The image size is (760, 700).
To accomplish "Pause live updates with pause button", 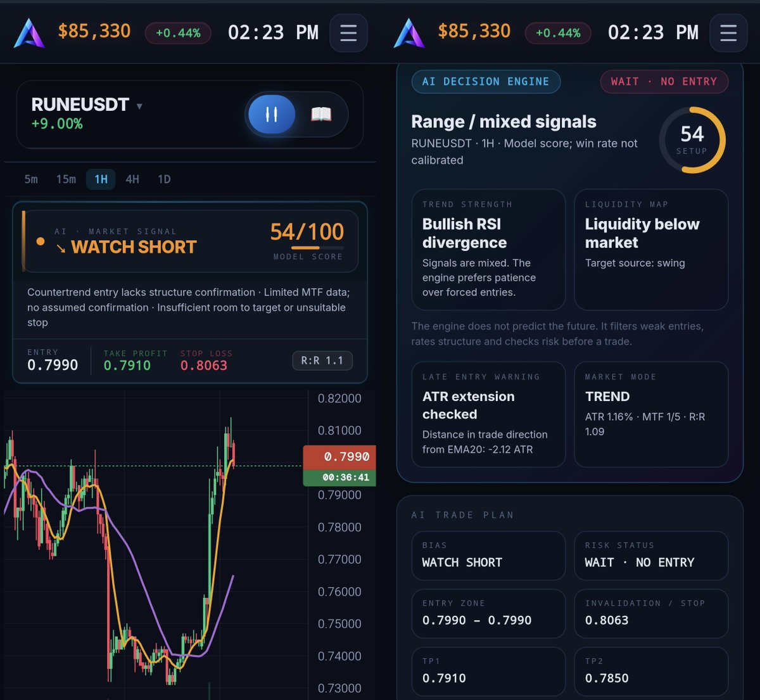I will [272, 114].
